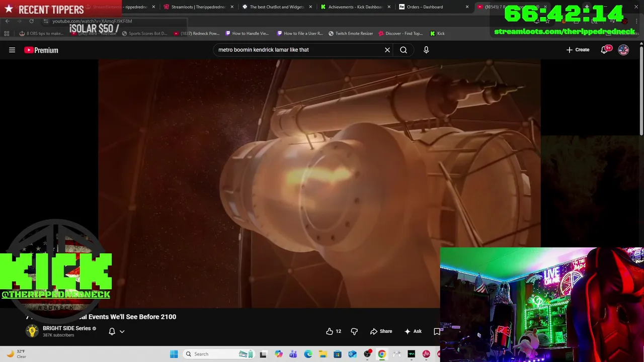
Task: Launch Copilot from the taskbar
Action: (x=279, y=354)
